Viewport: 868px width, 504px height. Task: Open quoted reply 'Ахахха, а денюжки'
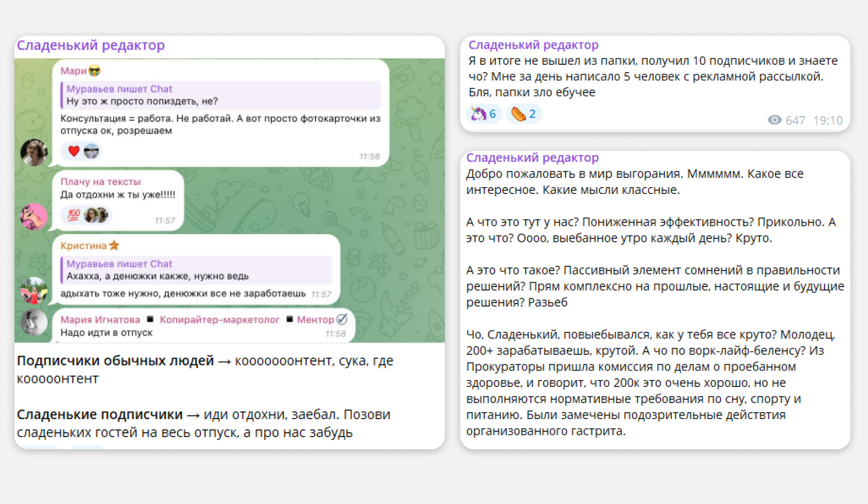pos(196,270)
